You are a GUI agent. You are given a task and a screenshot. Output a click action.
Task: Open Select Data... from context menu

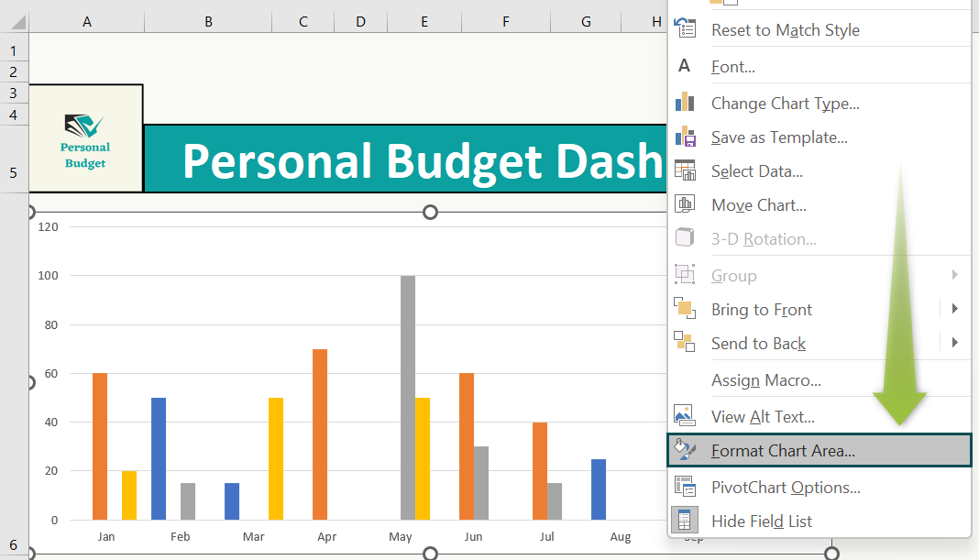(757, 171)
